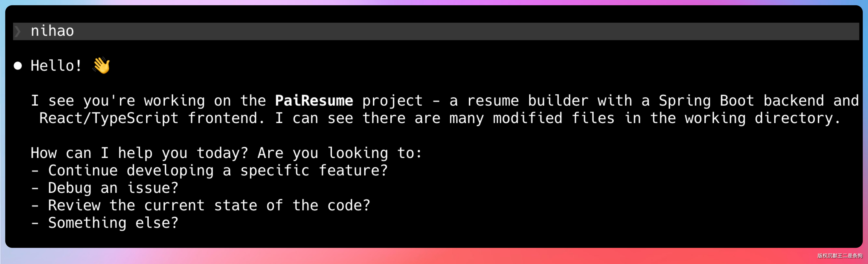Choose Continue developing a specific feature?
This screenshot has width=868, height=264.
(218, 171)
